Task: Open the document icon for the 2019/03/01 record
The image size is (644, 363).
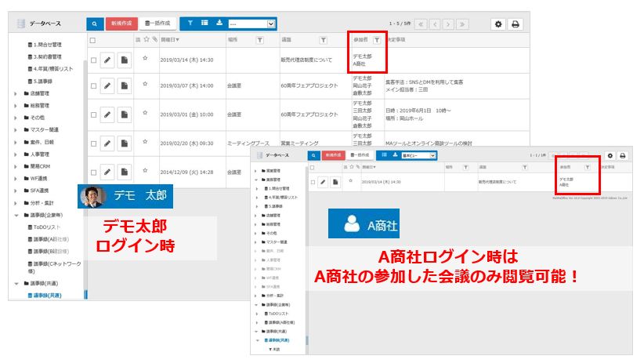Action: coord(124,114)
